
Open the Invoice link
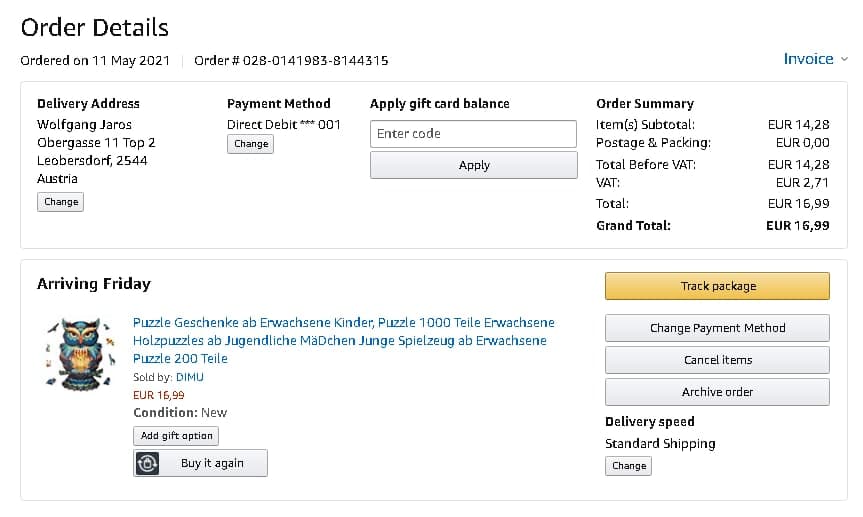[808, 59]
